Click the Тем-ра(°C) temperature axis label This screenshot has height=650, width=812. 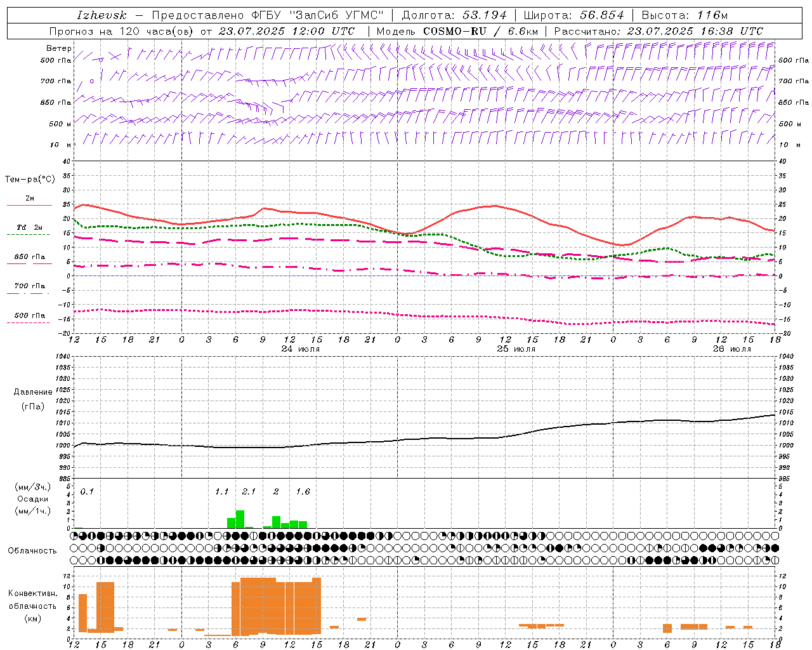click(x=30, y=180)
